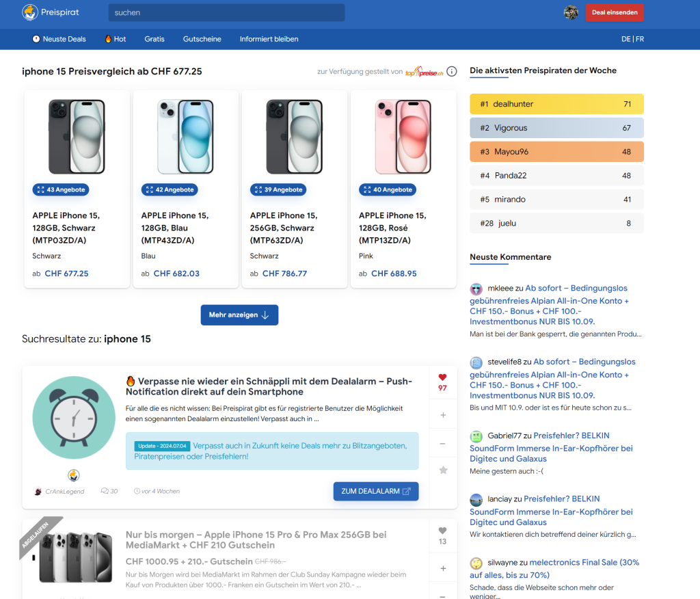Expand 40 Angebote for iPhone Rosé
Image resolution: width=700 pixels, height=599 pixels.
[387, 189]
